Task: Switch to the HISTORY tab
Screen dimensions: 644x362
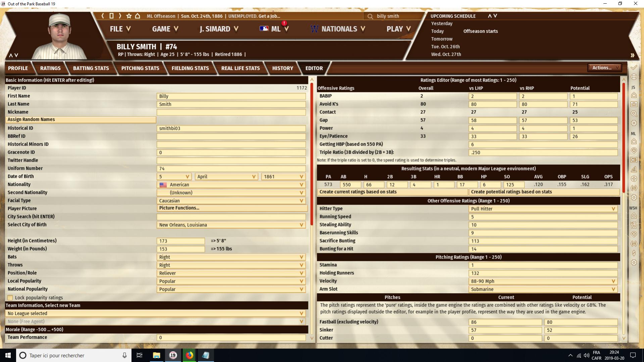Action: pos(283,68)
